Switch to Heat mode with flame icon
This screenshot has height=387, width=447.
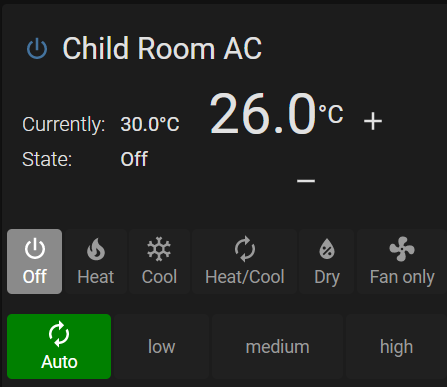click(96, 261)
